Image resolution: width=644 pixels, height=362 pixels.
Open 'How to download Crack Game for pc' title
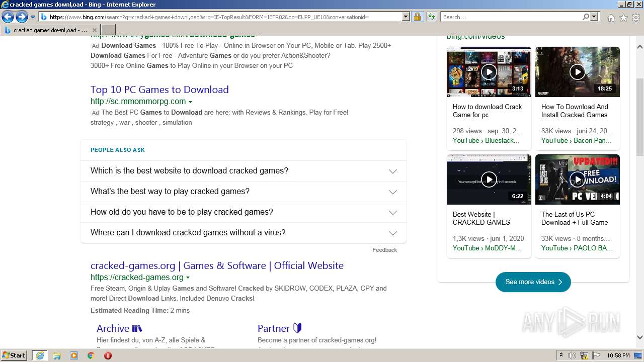pos(487,111)
